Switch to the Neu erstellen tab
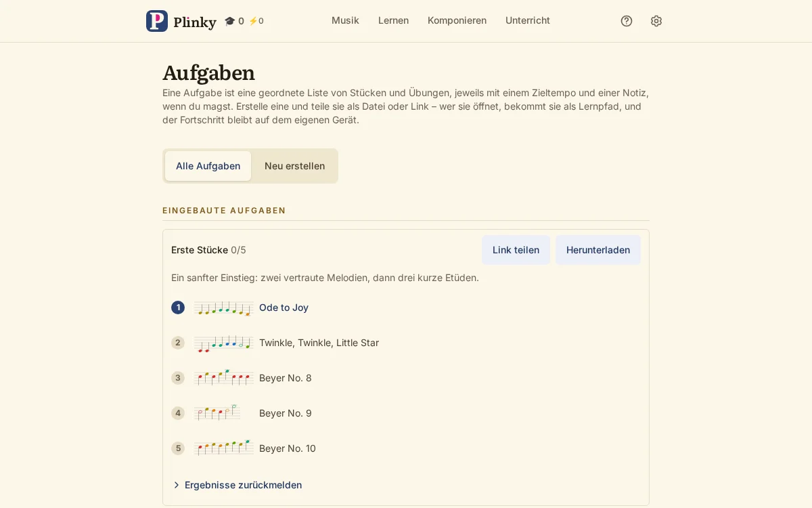 (x=294, y=166)
